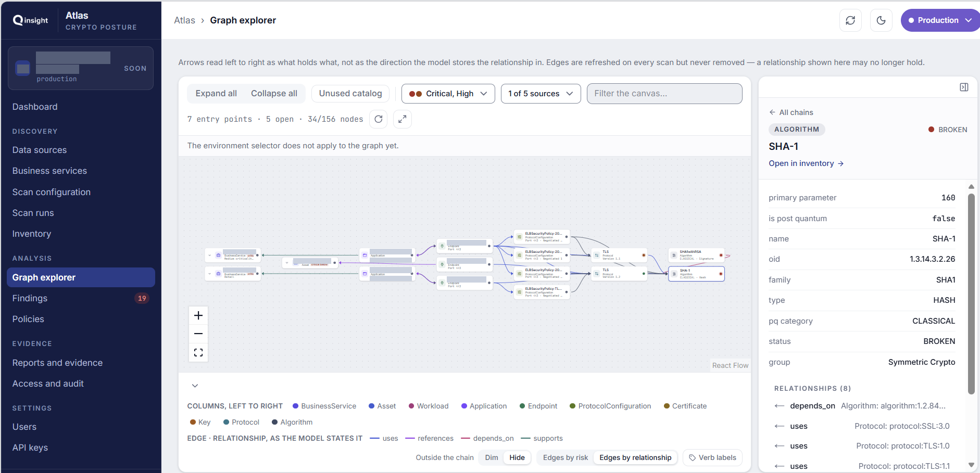Click the refresh icon in the top bar
This screenshot has width=980, height=473.
(x=850, y=20)
